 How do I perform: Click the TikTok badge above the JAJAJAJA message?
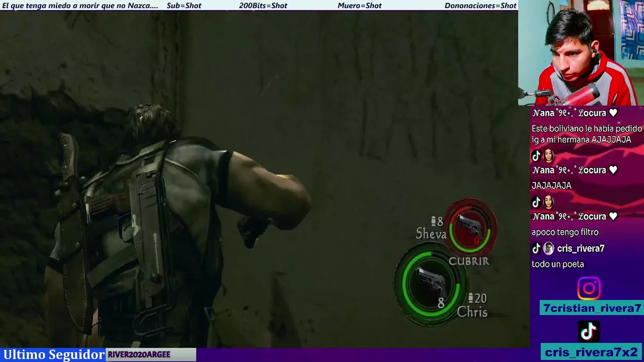(536, 156)
